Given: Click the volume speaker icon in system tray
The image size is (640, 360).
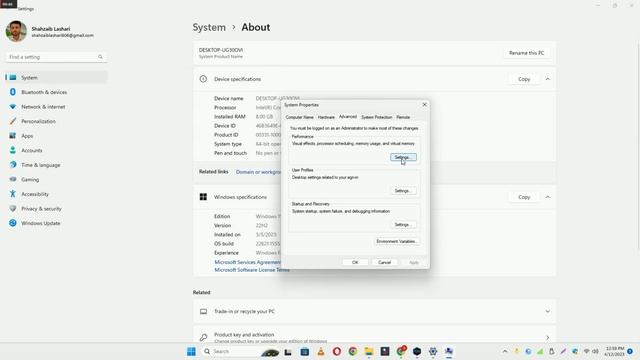Looking at the screenshot, I should [596, 351].
